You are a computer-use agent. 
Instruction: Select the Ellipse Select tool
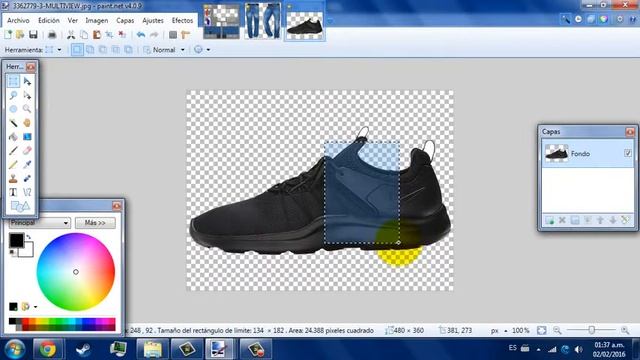[13, 109]
